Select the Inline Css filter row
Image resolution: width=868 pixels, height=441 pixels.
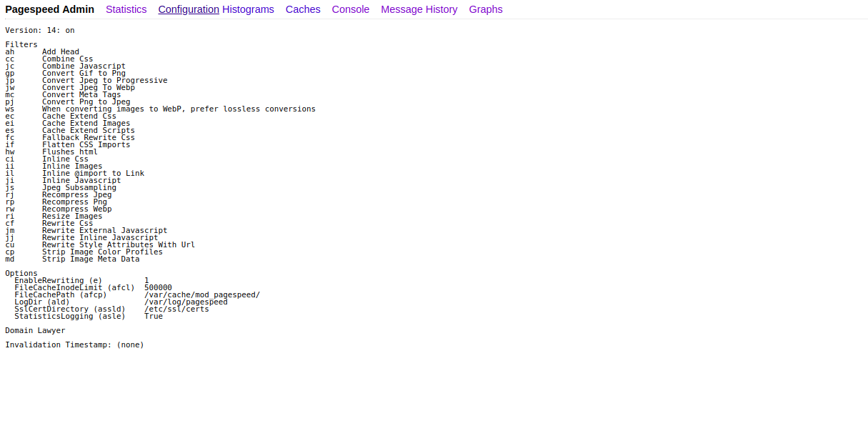click(47, 159)
